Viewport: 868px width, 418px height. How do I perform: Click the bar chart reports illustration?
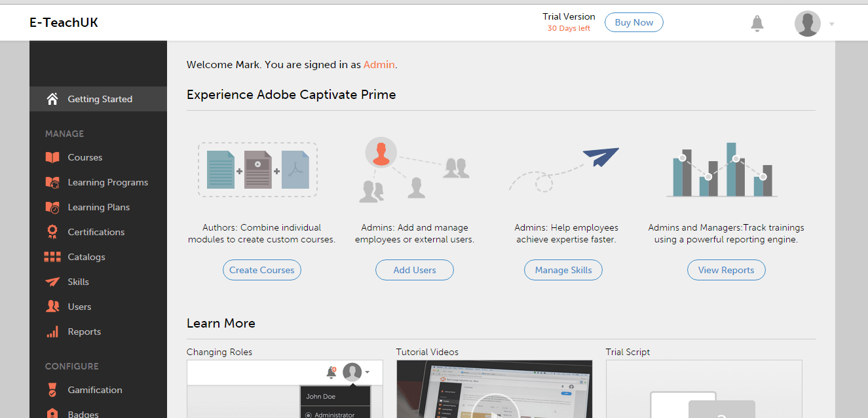tap(722, 169)
